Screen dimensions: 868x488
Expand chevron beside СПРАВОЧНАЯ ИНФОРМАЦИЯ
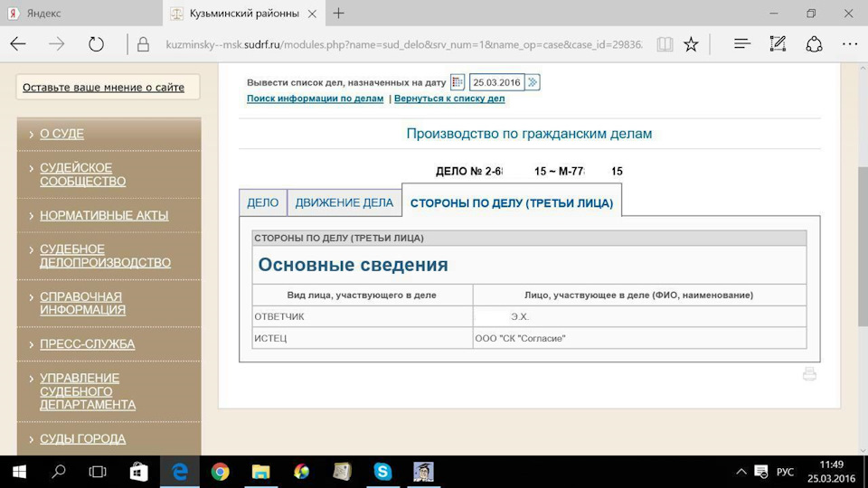(x=31, y=297)
